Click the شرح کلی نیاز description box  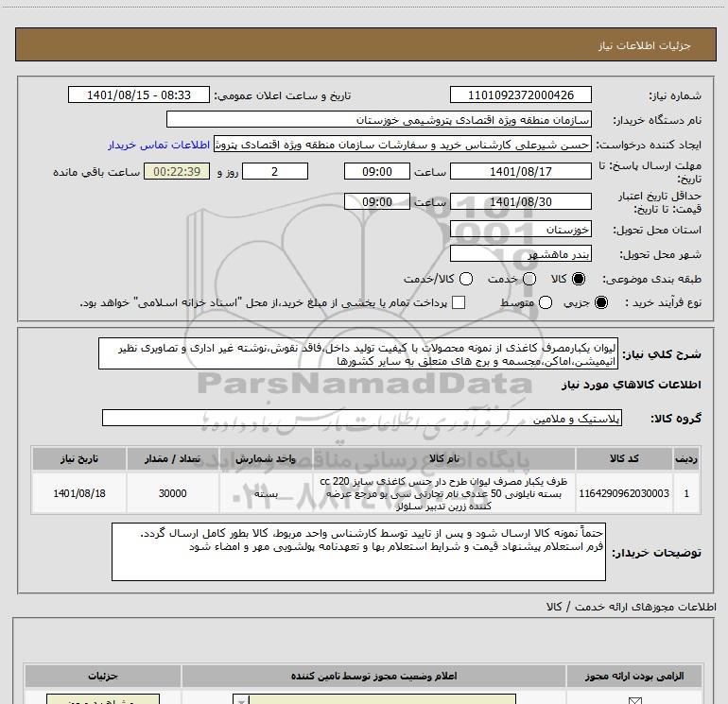tap(358, 354)
